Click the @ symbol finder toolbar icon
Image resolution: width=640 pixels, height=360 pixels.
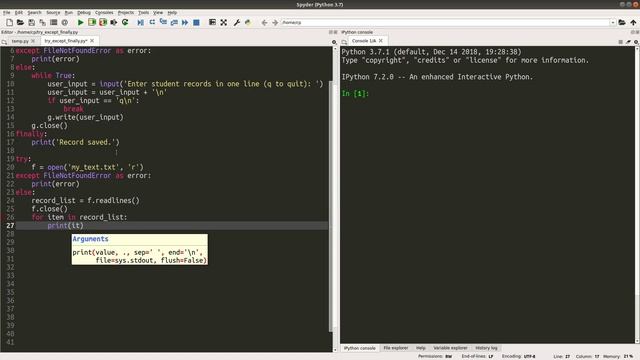click(x=64, y=22)
